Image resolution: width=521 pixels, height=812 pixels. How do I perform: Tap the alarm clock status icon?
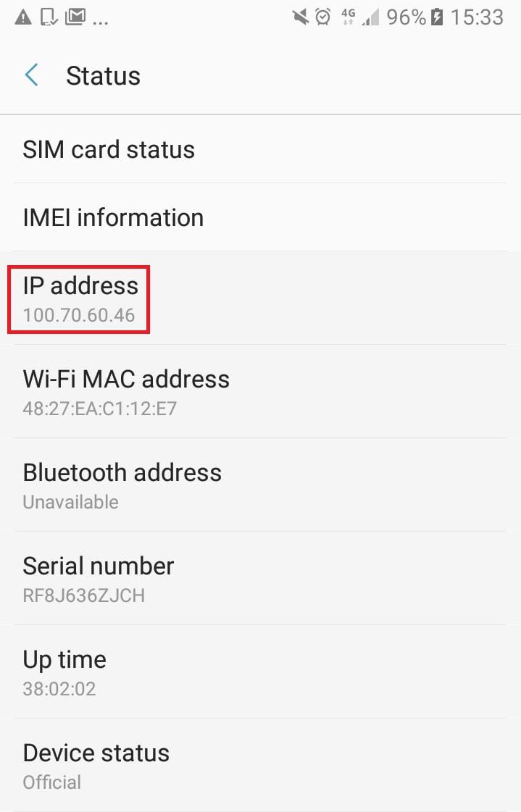point(322,17)
